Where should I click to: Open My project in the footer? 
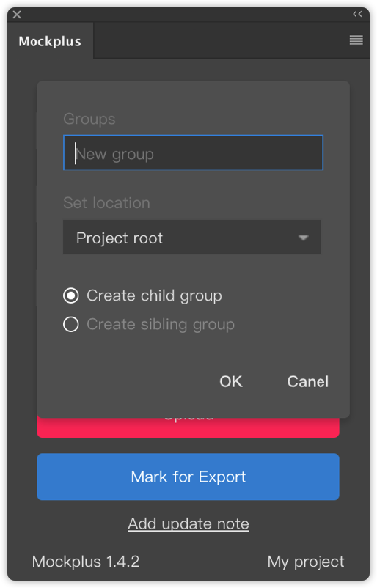pos(306,562)
